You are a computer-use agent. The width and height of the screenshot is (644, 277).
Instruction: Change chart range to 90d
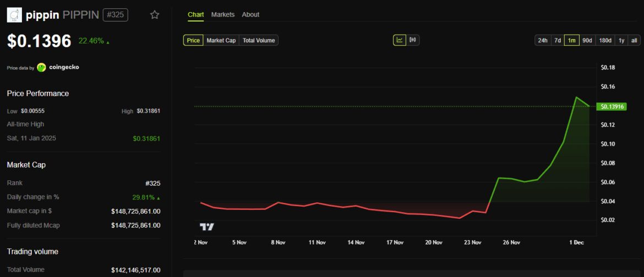587,40
